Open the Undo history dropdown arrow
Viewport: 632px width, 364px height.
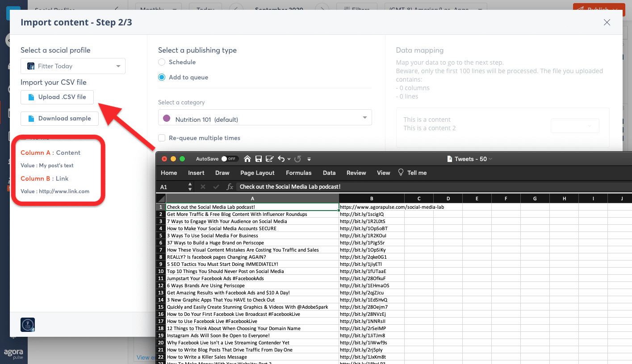click(289, 159)
